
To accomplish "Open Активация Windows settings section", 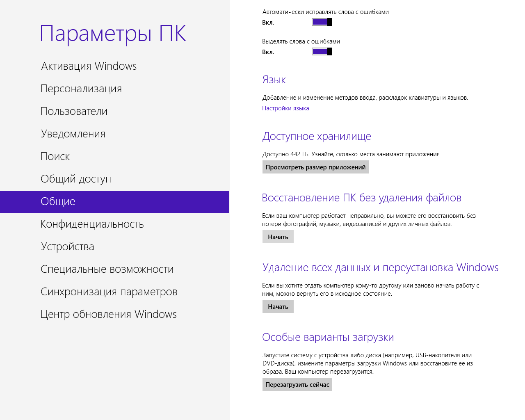I will (89, 66).
